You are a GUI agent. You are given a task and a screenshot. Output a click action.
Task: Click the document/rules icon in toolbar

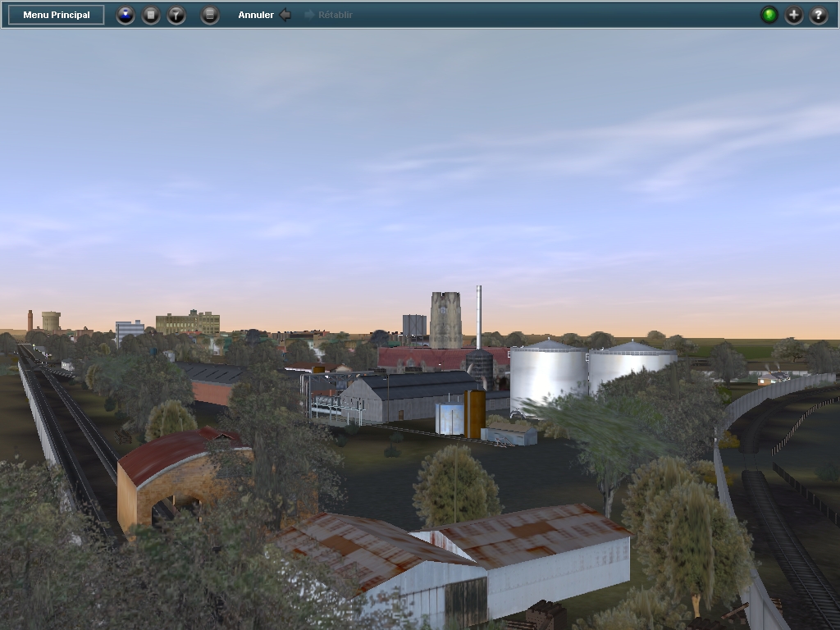click(151, 15)
